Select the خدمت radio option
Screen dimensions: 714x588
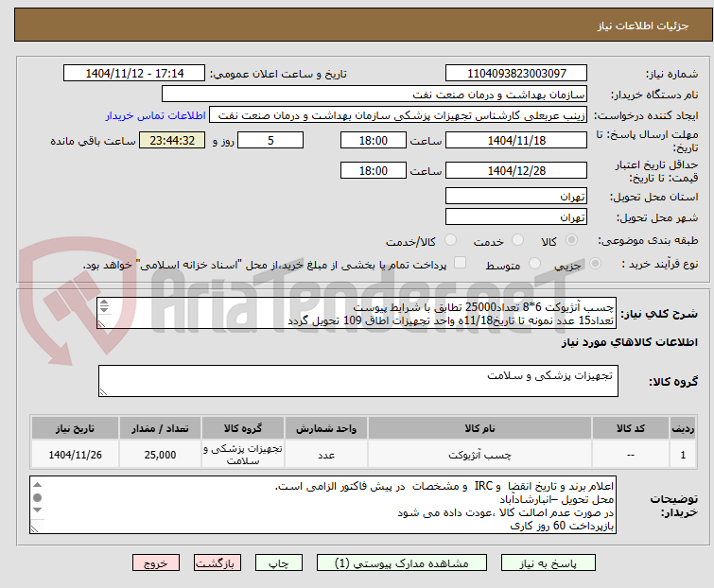coord(517,240)
